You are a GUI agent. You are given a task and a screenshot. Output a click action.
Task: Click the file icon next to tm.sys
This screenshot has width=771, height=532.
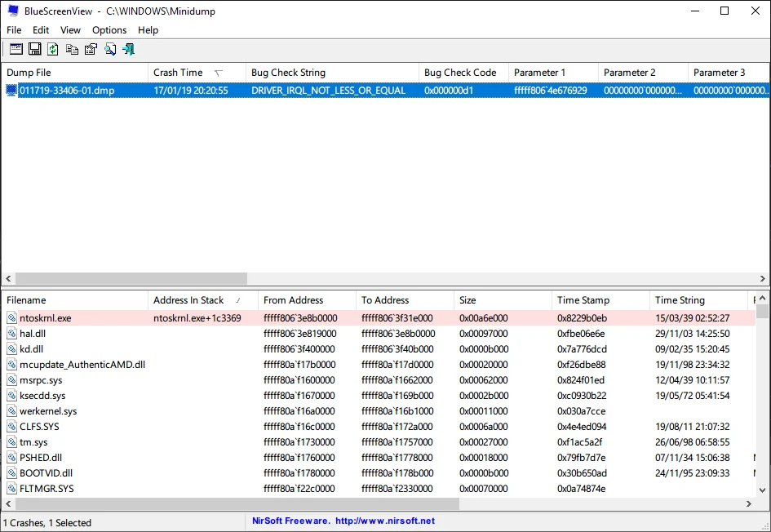click(11, 442)
